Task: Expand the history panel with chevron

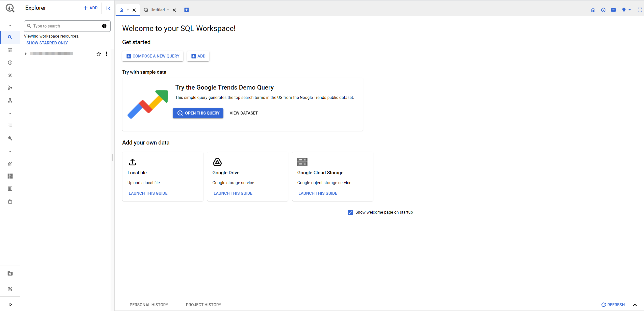Action: click(x=635, y=305)
